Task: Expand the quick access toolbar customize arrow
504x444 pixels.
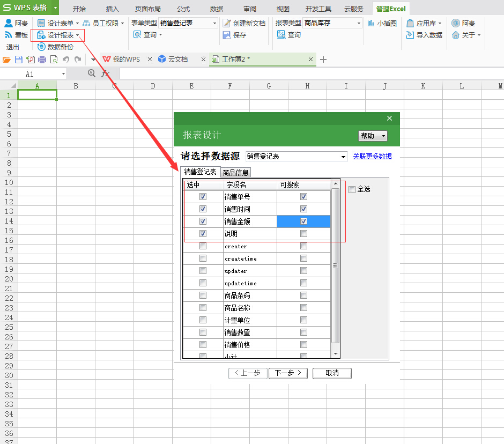Action: [x=93, y=60]
